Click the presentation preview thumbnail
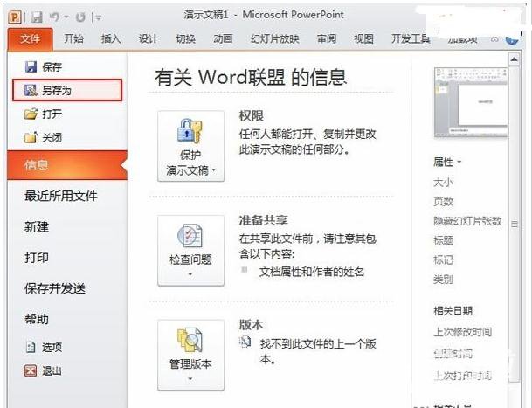Screen dimensions: 532x408 tap(471, 103)
